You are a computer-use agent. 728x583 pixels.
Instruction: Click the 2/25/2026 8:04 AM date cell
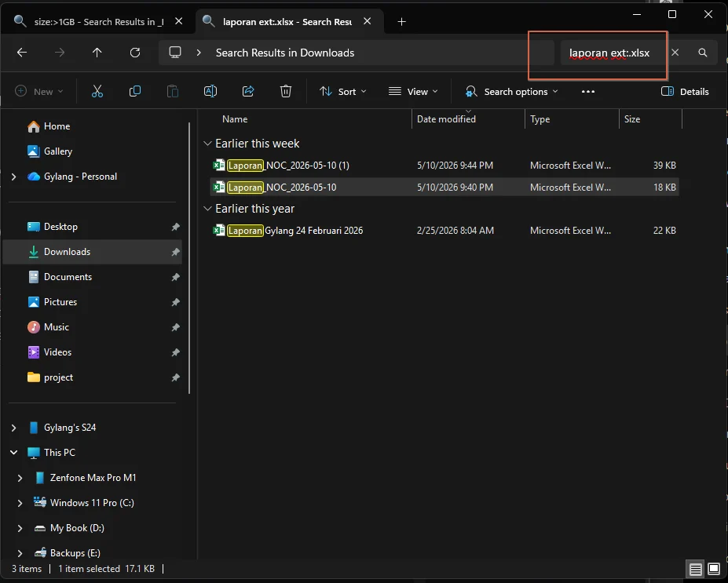point(455,231)
